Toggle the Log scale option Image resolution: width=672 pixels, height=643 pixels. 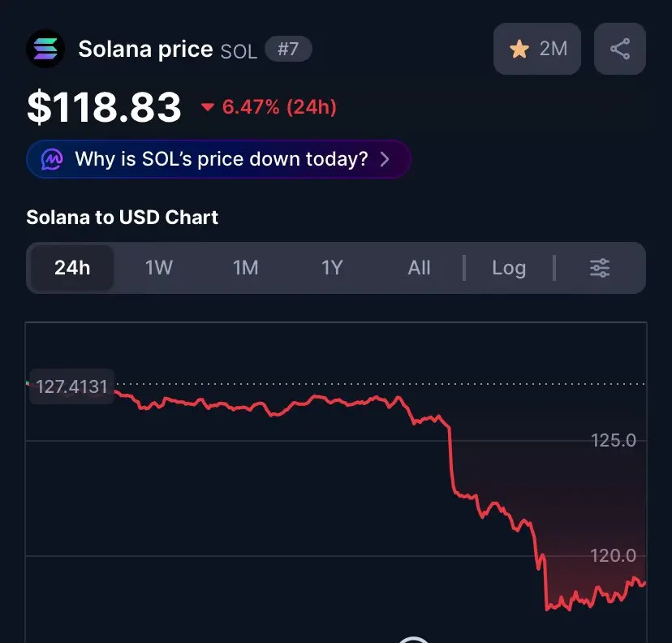(x=509, y=268)
